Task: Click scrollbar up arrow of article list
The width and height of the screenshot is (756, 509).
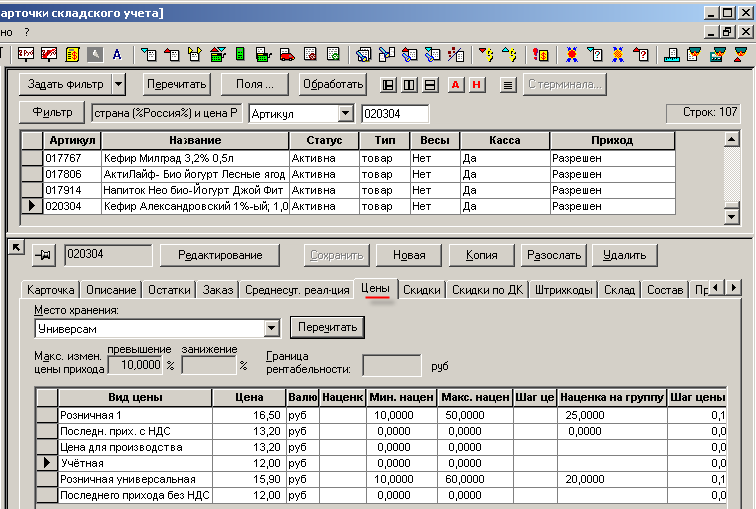Action: [x=731, y=140]
